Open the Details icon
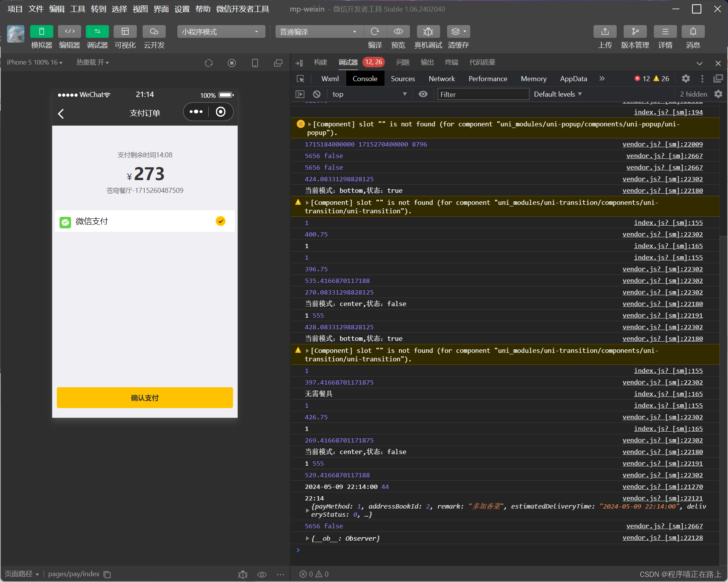Image resolution: width=728 pixels, height=582 pixels. click(x=665, y=31)
